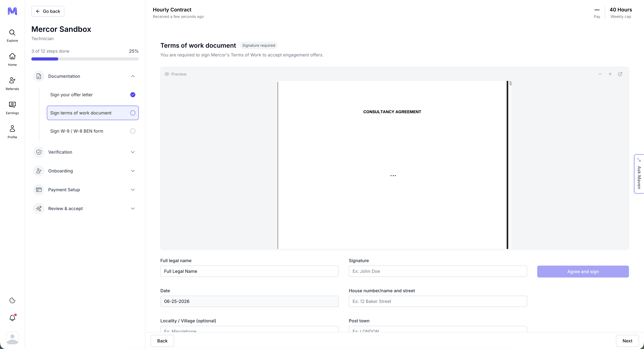Click the Date field
This screenshot has width=644, height=349.
pyautogui.click(x=249, y=301)
